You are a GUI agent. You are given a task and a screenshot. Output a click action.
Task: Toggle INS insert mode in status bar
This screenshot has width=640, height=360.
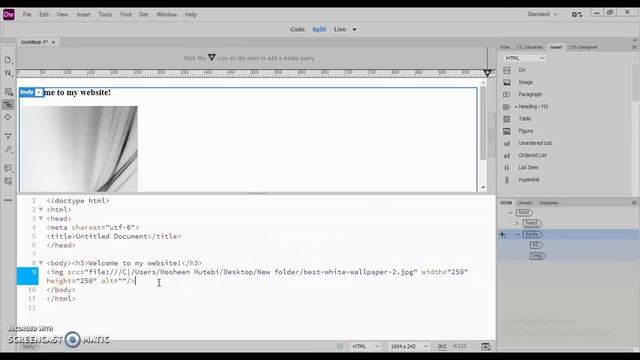coord(442,347)
